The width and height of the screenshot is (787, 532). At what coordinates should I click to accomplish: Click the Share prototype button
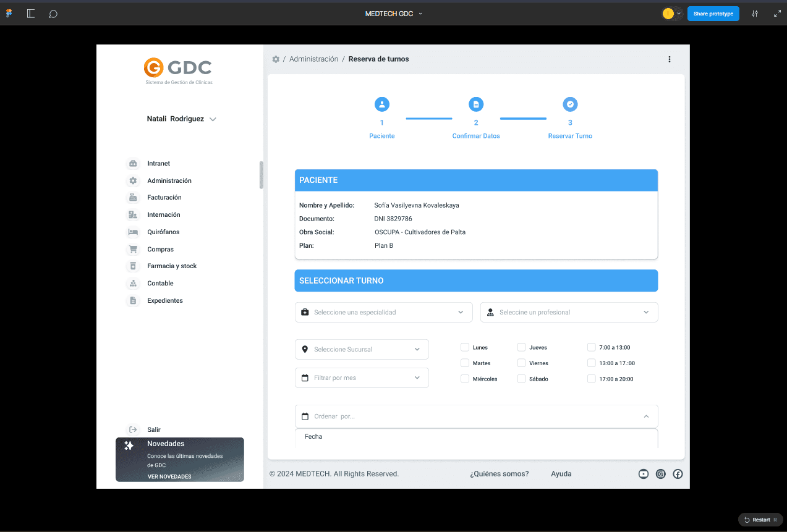[713, 14]
